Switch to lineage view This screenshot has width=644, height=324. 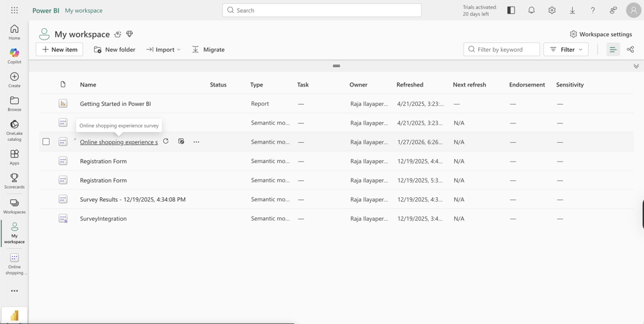click(x=631, y=49)
